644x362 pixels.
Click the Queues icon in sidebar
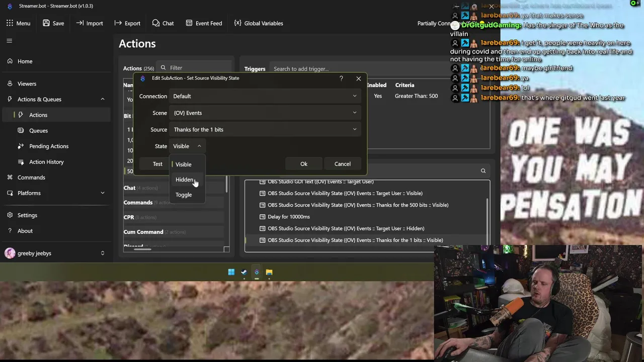pyautogui.click(x=21, y=130)
